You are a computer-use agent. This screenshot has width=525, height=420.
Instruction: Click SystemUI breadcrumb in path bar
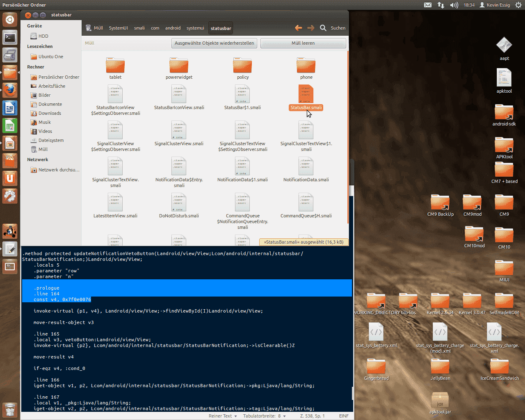coord(118,28)
